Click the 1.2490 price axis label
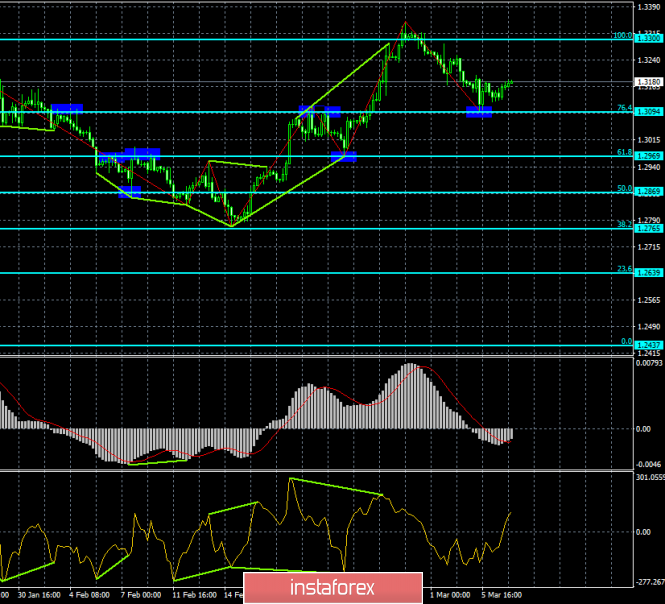 (649, 327)
